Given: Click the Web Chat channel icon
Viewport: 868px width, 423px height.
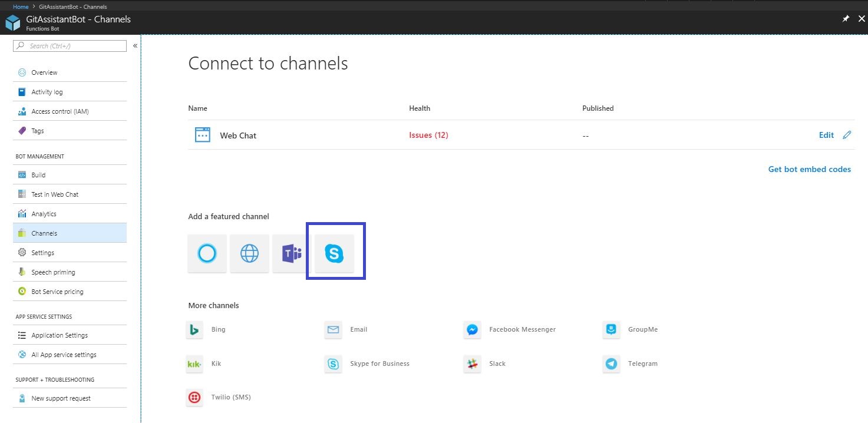Looking at the screenshot, I should click(x=203, y=136).
